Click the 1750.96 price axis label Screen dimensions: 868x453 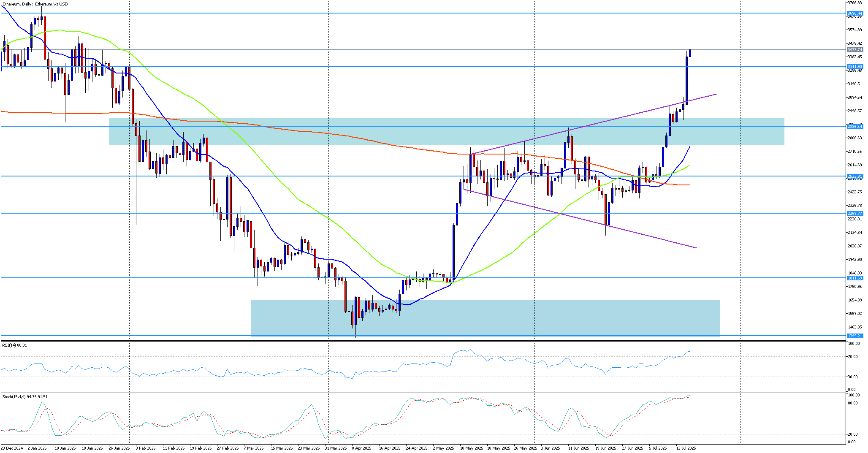point(855,287)
